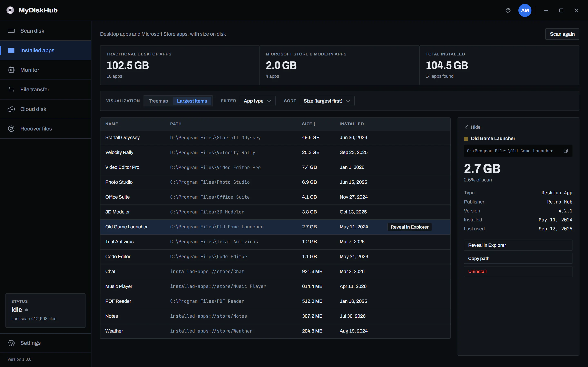This screenshot has width=588, height=367.
Task: Switch visualization to Treemap
Action: (x=158, y=101)
